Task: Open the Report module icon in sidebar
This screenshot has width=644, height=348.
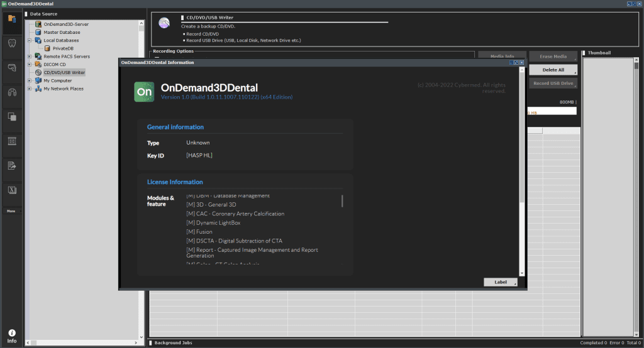Action: click(11, 166)
